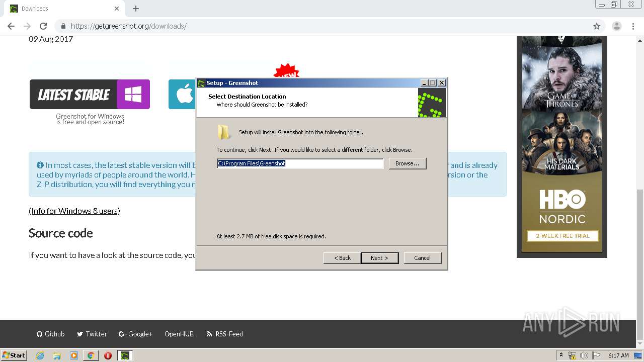Click the Windows logo purple tile
Screen dimensions: 644x362
[x=133, y=94]
